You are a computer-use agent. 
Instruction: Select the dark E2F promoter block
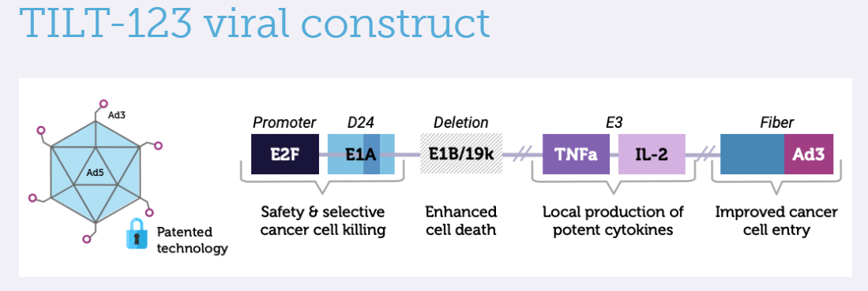coord(284,154)
